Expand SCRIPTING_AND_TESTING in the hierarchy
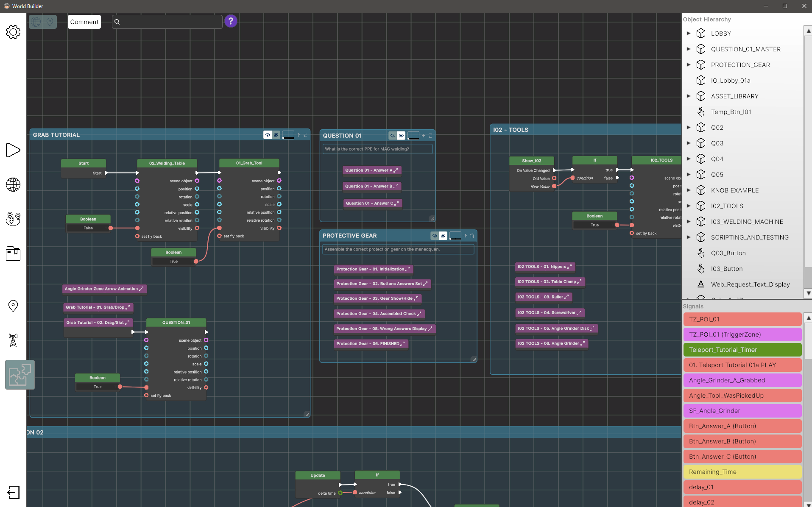812x507 pixels. pyautogui.click(x=688, y=237)
